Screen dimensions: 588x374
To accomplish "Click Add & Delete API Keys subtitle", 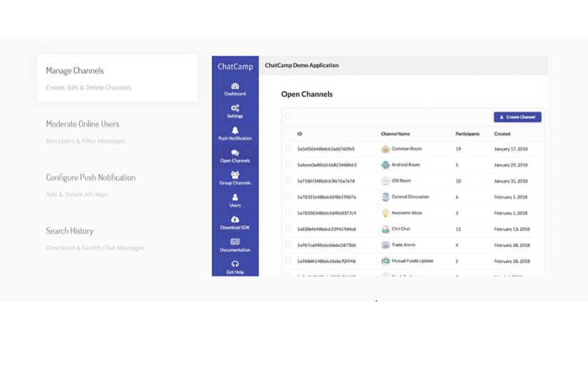I will (77, 194).
